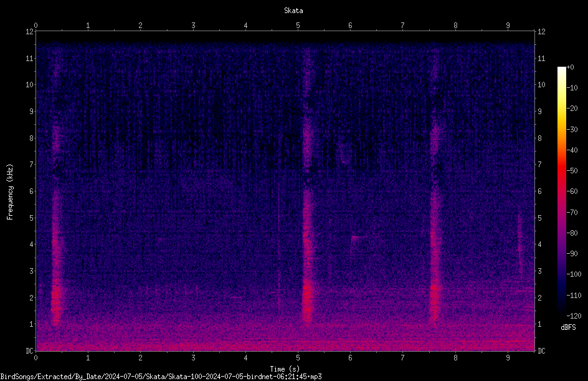Image resolution: width=588 pixels, height=381 pixels.
Task: Click the "4" tick on the left frequency axis
Action: [32, 244]
